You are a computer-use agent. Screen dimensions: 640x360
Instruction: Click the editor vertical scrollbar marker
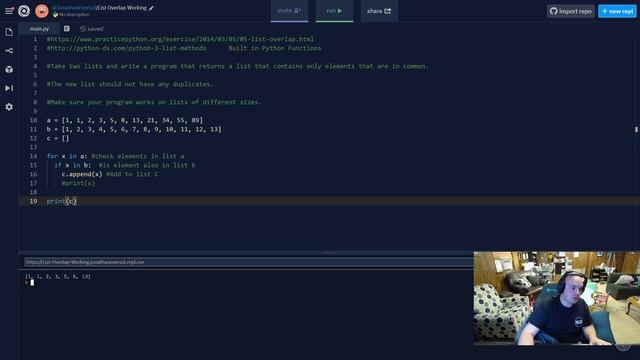click(636, 129)
